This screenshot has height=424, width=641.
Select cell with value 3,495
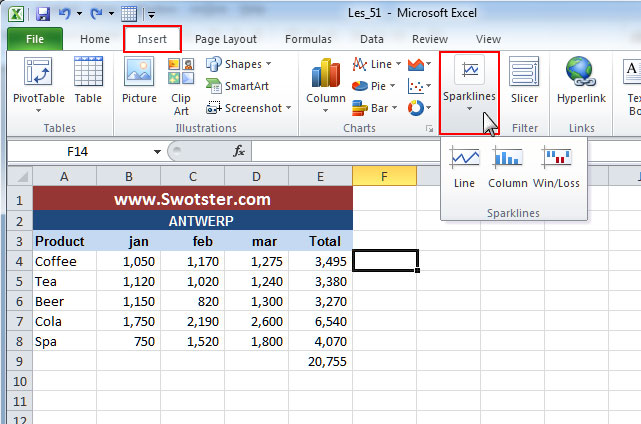pos(320,261)
